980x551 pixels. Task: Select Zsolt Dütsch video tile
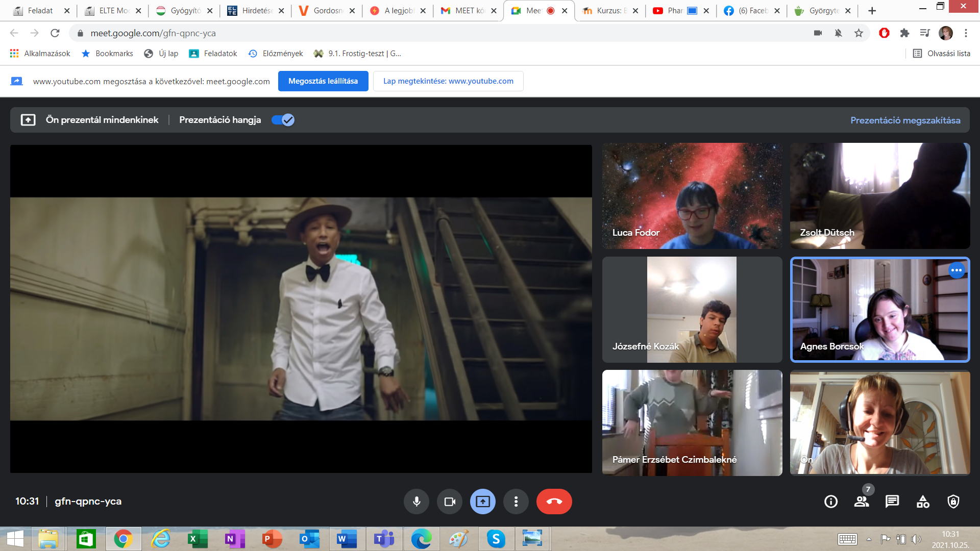click(x=880, y=196)
